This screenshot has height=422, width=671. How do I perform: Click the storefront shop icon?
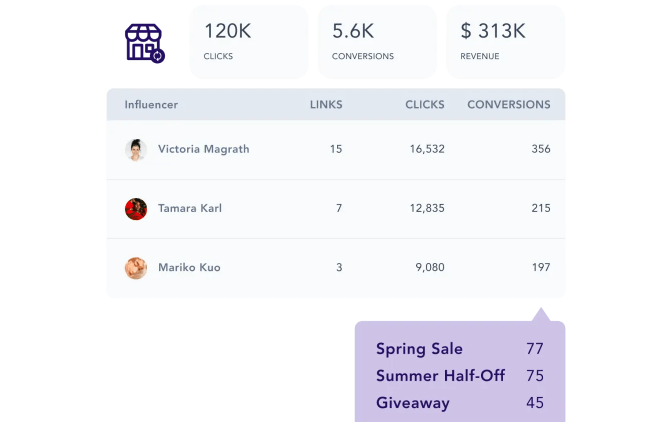144,43
